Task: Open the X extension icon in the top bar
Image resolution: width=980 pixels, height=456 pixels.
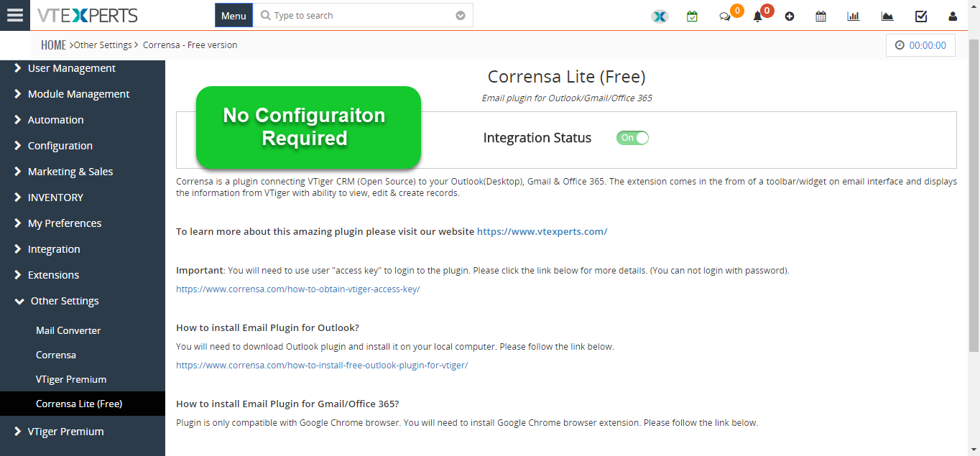Action: tap(660, 16)
